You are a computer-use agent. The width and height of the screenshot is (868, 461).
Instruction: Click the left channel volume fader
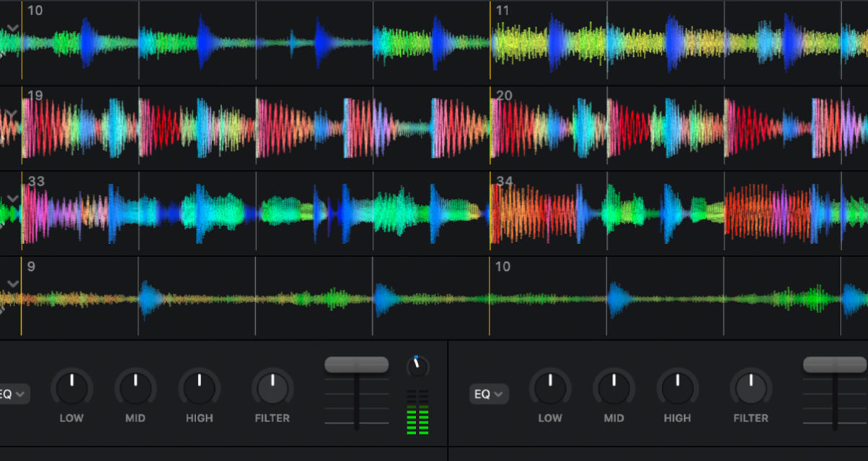point(356,364)
